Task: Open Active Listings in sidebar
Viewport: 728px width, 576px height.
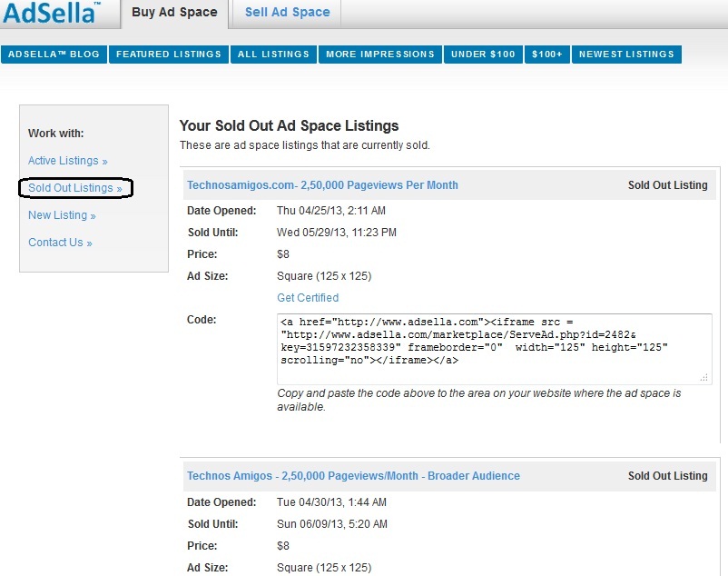Action: pyautogui.click(x=66, y=161)
